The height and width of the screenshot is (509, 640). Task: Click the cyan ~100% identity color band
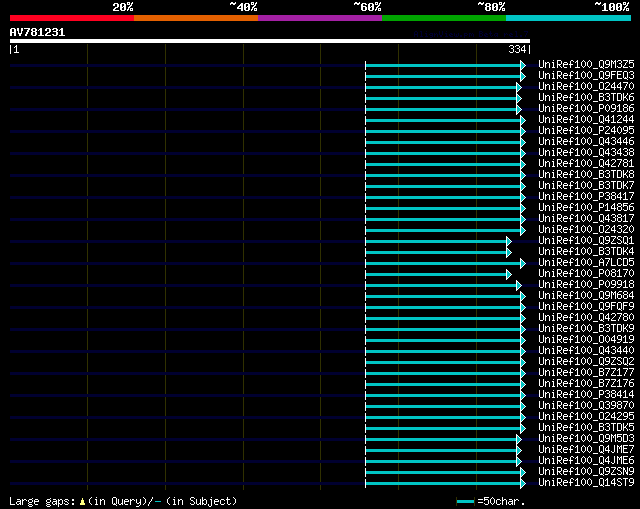569,18
